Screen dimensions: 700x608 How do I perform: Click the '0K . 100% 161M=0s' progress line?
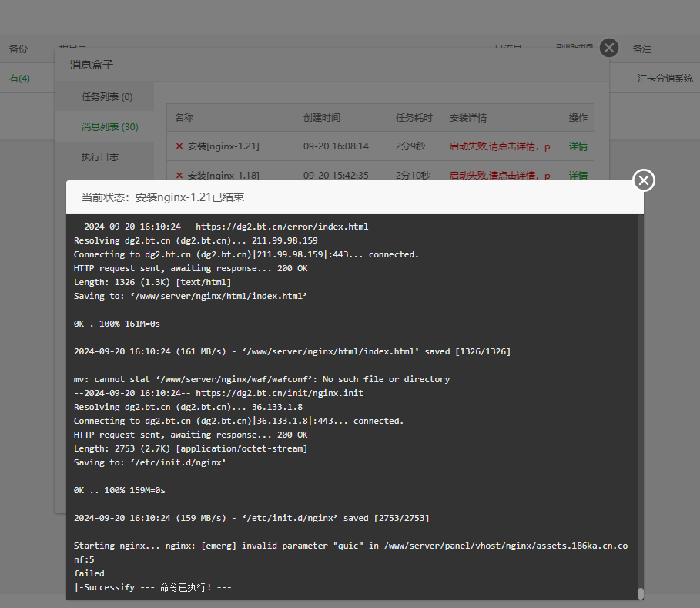point(116,324)
